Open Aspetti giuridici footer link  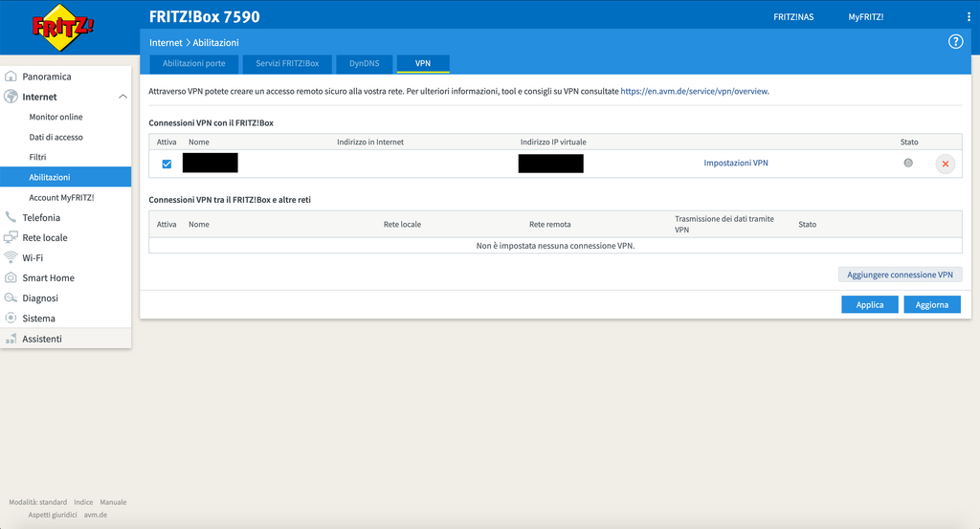click(x=53, y=516)
